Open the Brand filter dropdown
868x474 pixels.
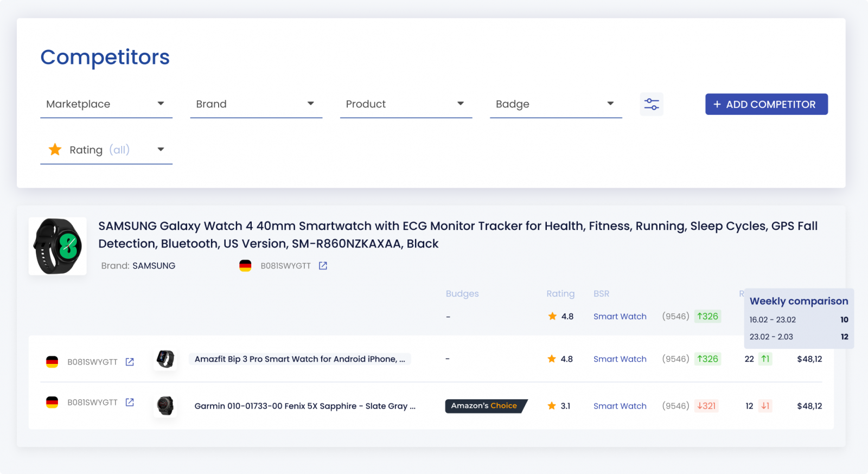(x=256, y=104)
